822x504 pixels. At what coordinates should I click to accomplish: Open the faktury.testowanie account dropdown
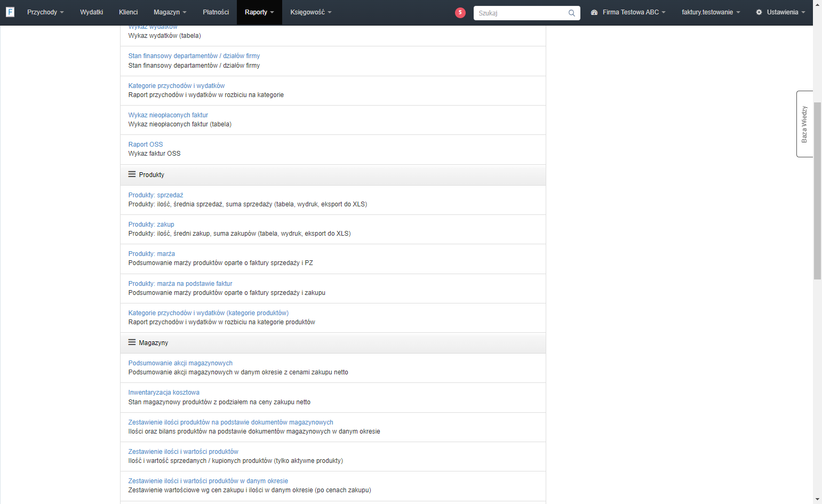tap(711, 12)
